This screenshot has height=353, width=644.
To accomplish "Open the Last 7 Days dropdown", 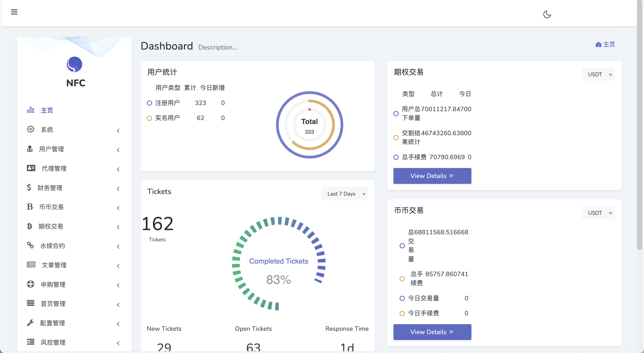I will point(345,194).
